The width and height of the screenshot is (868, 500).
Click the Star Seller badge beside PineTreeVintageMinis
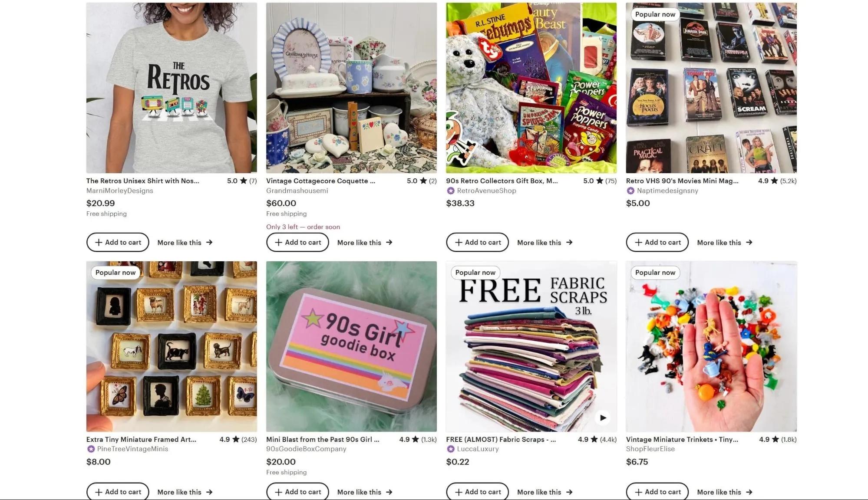[91, 449]
